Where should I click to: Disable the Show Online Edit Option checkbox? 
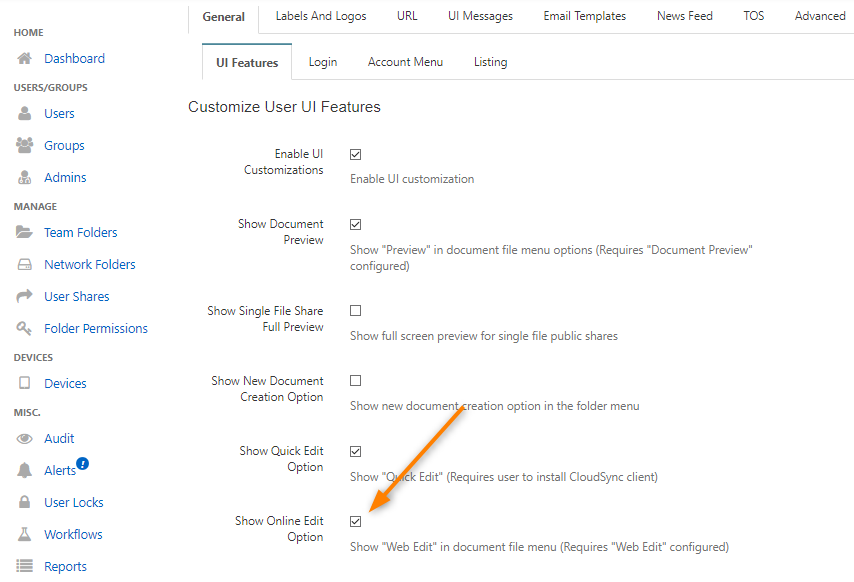pos(355,521)
